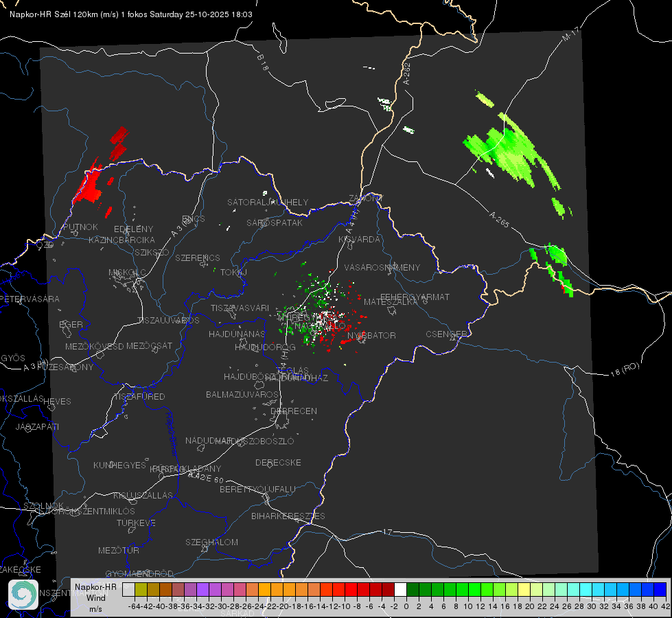Click the KISVÁRDA town label
Viewport: 672px width, 618px height.
359,240
